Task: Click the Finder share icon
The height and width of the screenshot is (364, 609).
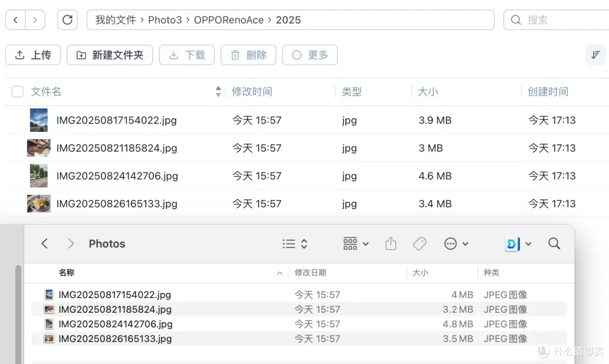Action: tap(391, 244)
